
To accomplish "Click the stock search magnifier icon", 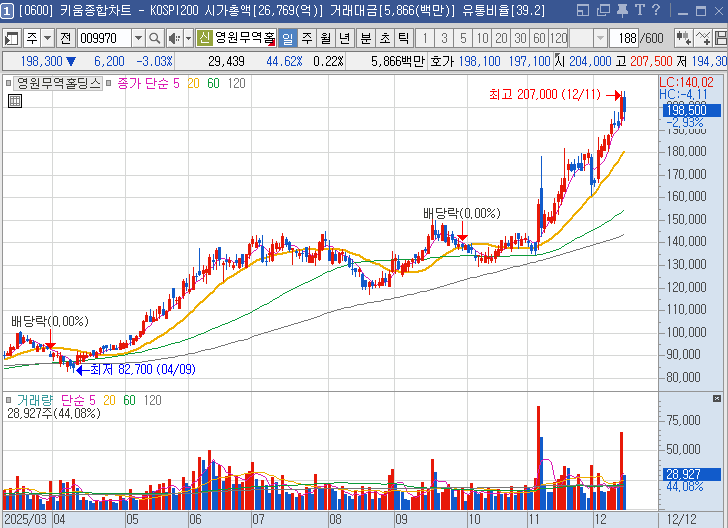I will 155,38.
